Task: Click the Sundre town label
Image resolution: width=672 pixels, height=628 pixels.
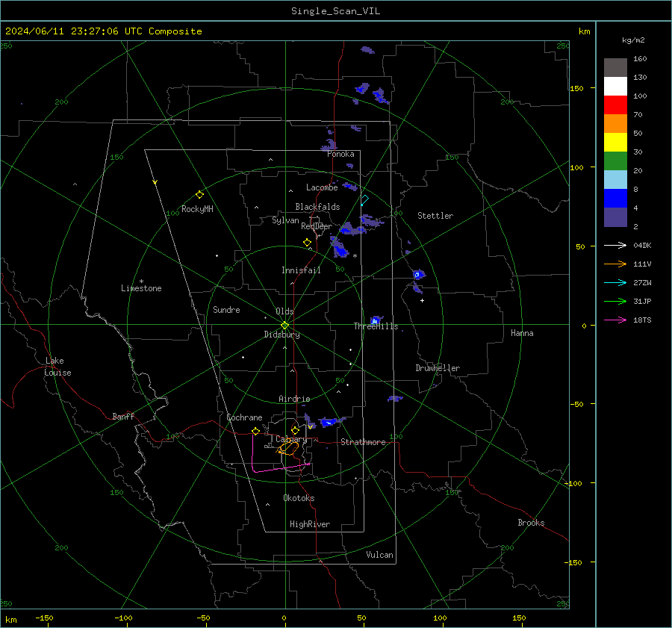Action: point(226,309)
